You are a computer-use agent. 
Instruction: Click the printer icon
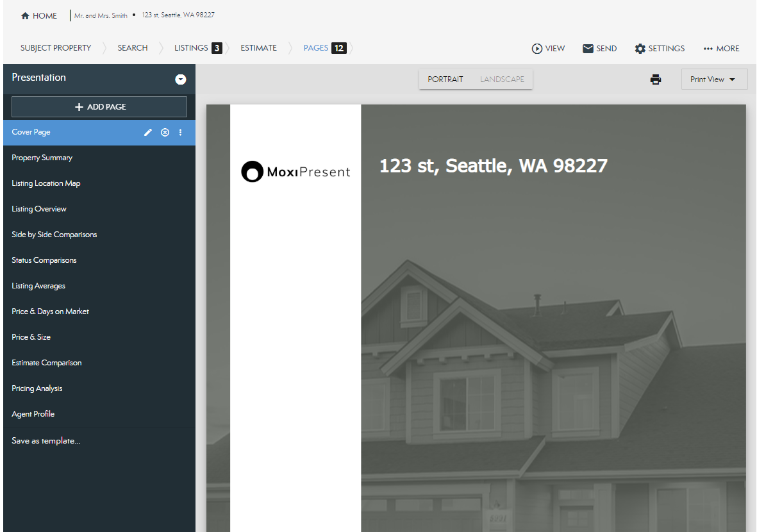click(x=655, y=79)
